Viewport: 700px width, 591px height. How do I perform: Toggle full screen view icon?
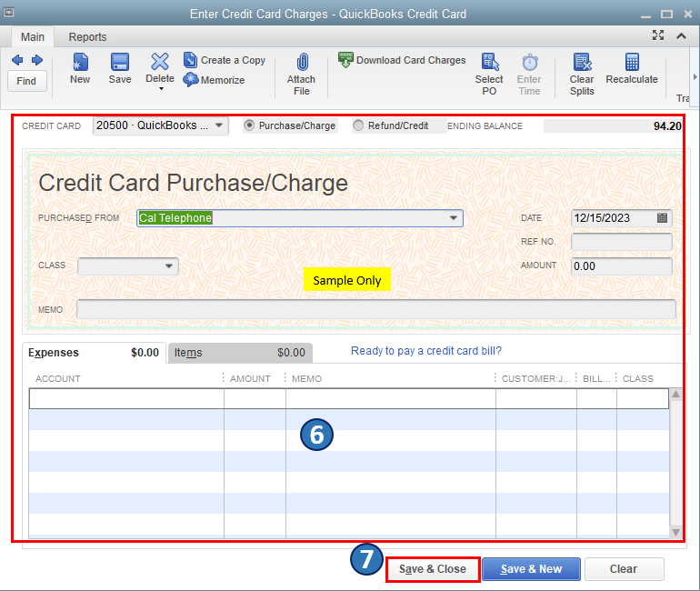(x=658, y=35)
